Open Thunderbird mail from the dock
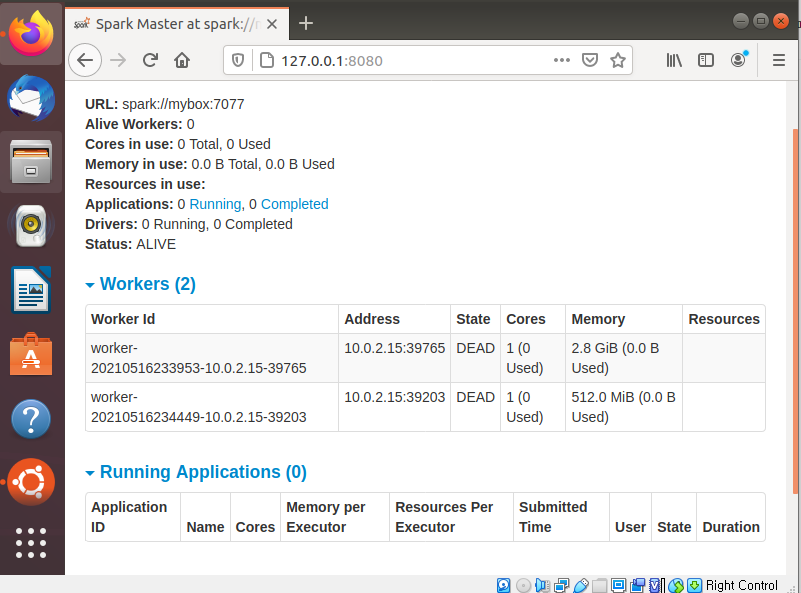The image size is (801, 593). point(31,98)
